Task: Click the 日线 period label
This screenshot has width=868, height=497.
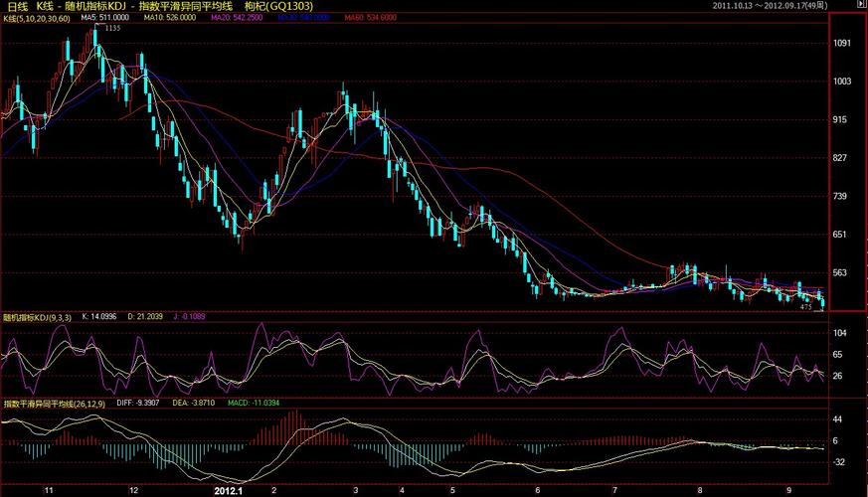Action: 17,6
